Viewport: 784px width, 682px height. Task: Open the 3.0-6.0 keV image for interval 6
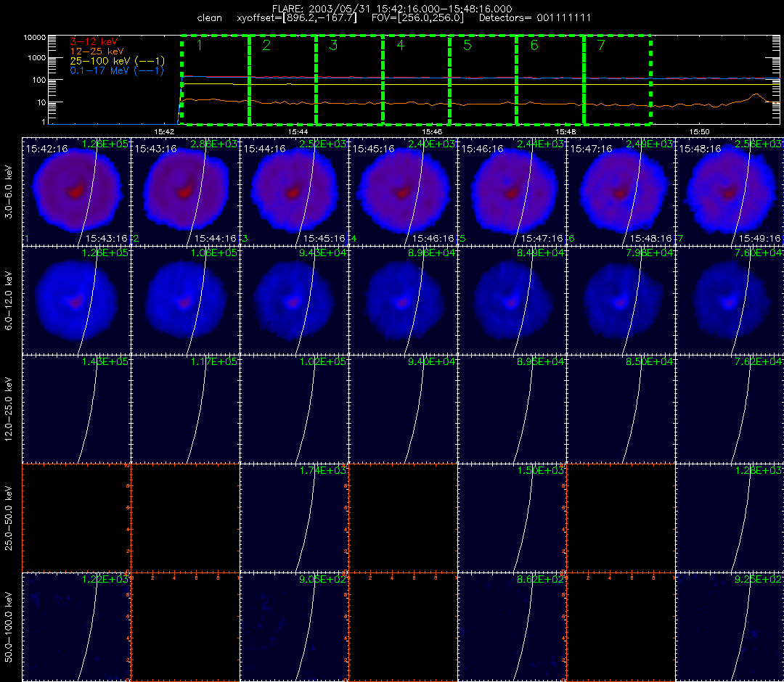(621, 192)
